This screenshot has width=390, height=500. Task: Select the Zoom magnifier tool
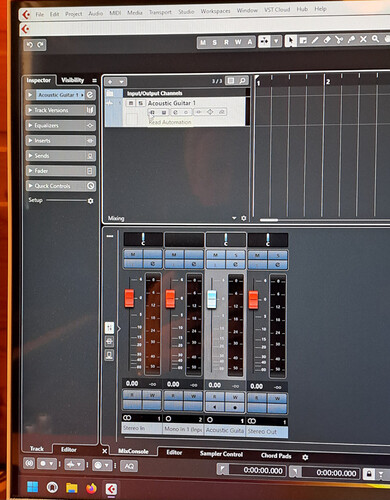coord(375,39)
